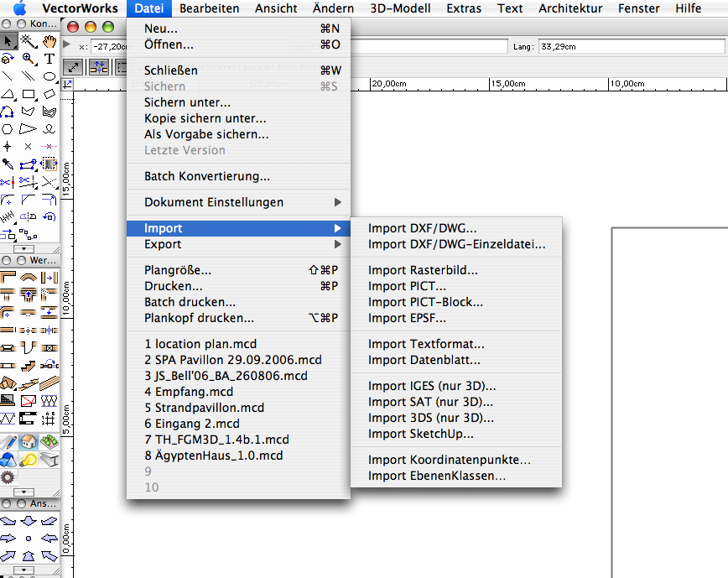The height and width of the screenshot is (578, 728).
Task: Select the double line tool
Action: [x=29, y=76]
